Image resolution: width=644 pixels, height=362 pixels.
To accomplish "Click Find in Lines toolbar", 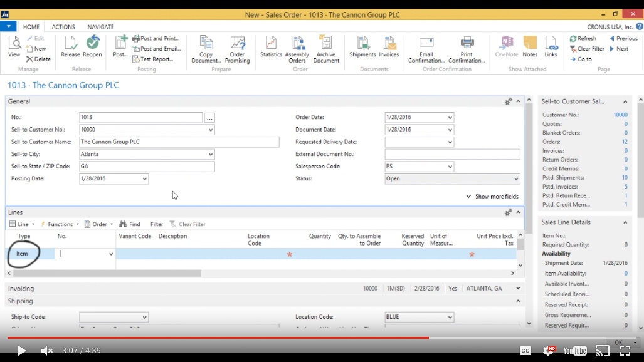I will 130,224.
